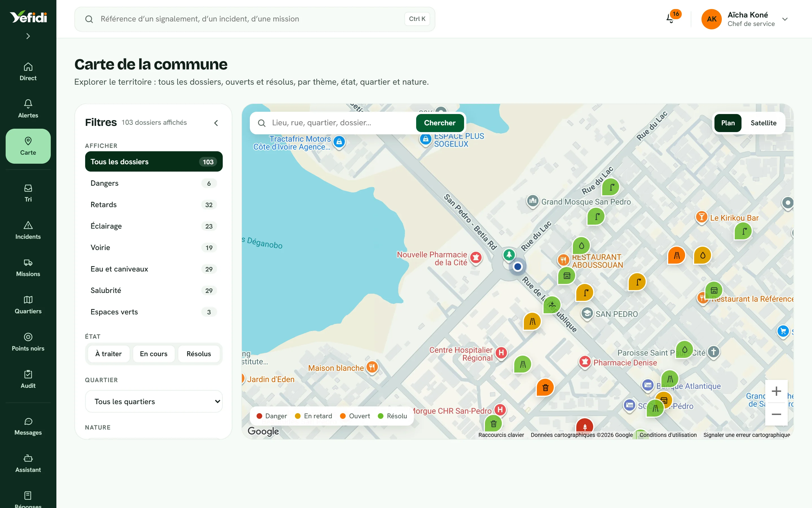Toggle the Résolus state filter
812x508 pixels.
(x=199, y=354)
